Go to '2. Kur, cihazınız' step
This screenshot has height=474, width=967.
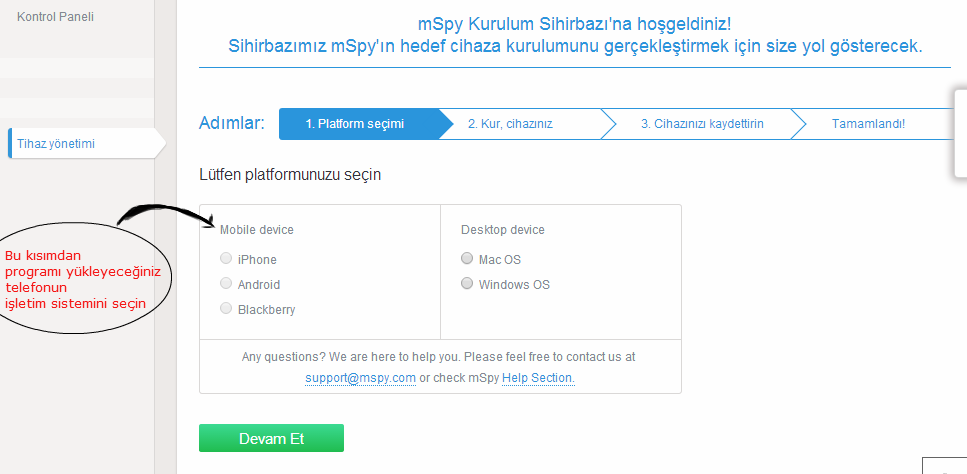coord(510,124)
